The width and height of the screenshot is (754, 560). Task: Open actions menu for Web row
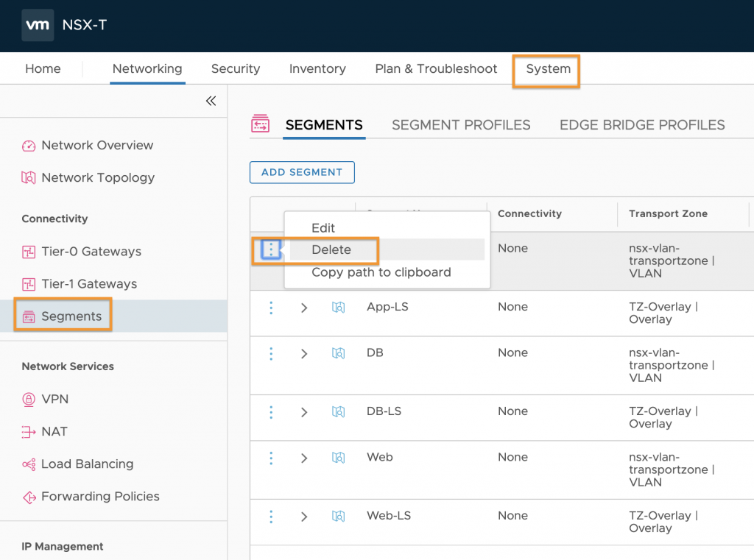(x=271, y=458)
